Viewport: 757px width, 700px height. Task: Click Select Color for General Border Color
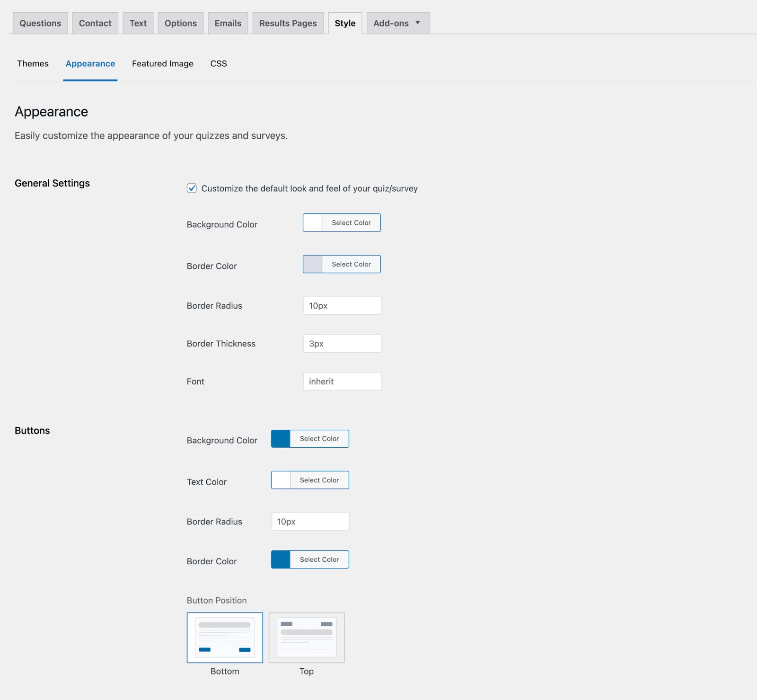352,264
